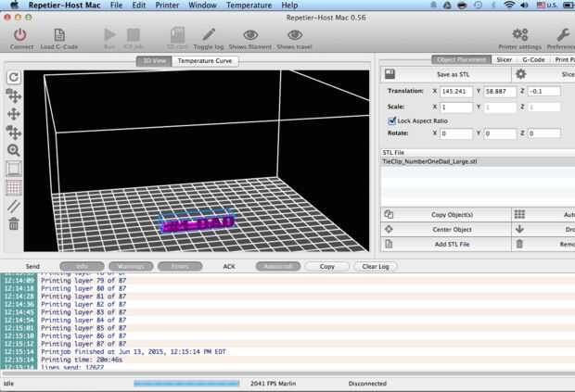The width and height of the screenshot is (575, 392).
Task: Click the diagonal lines icon in left toolbar
Action: click(x=14, y=206)
